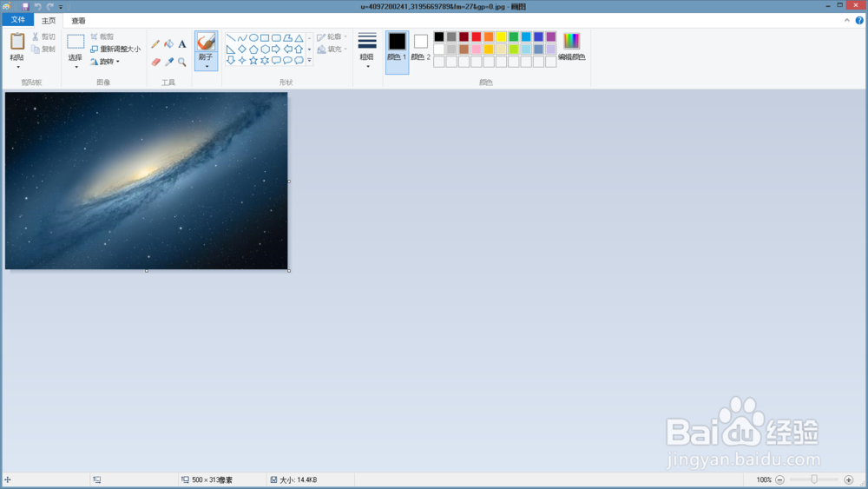Click the Redo arrow in quick access toolbar

pos(49,7)
